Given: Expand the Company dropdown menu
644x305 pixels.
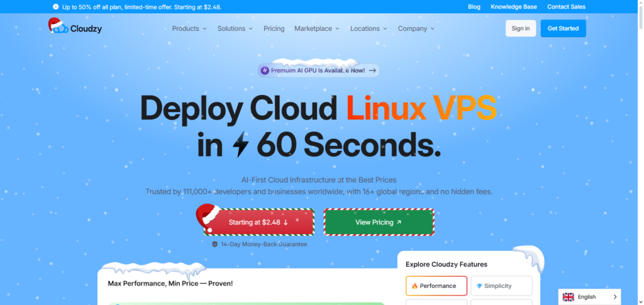Looking at the screenshot, I should (416, 29).
